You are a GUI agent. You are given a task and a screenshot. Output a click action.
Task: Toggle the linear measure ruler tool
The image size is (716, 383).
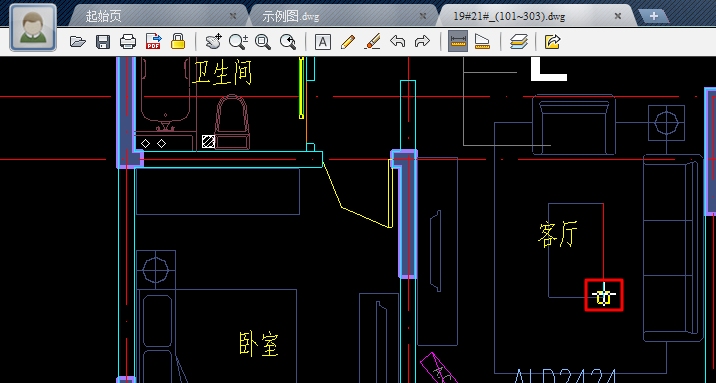(458, 42)
